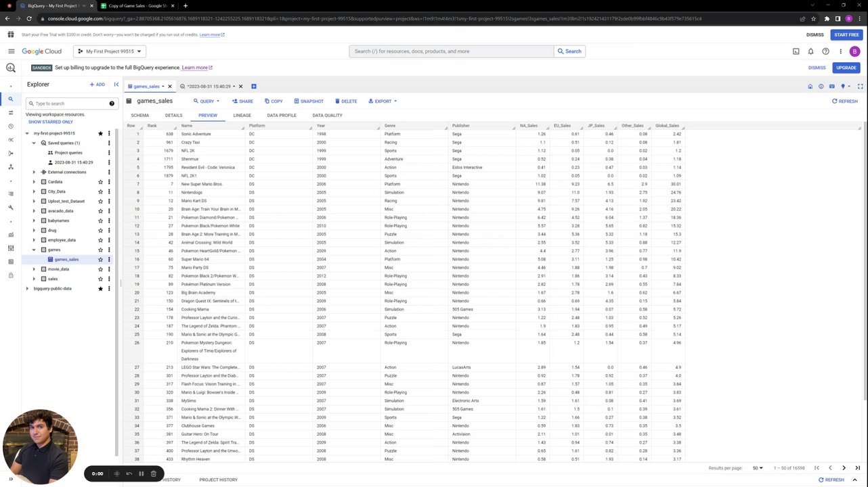The width and height of the screenshot is (868, 487).
Task: Star the babynames dataset
Action: [x=100, y=221]
